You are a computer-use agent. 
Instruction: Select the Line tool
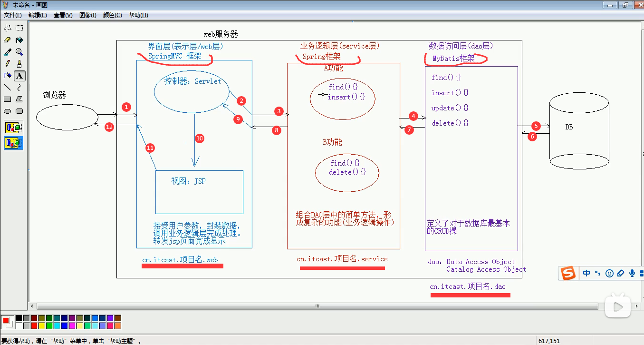tap(8, 87)
